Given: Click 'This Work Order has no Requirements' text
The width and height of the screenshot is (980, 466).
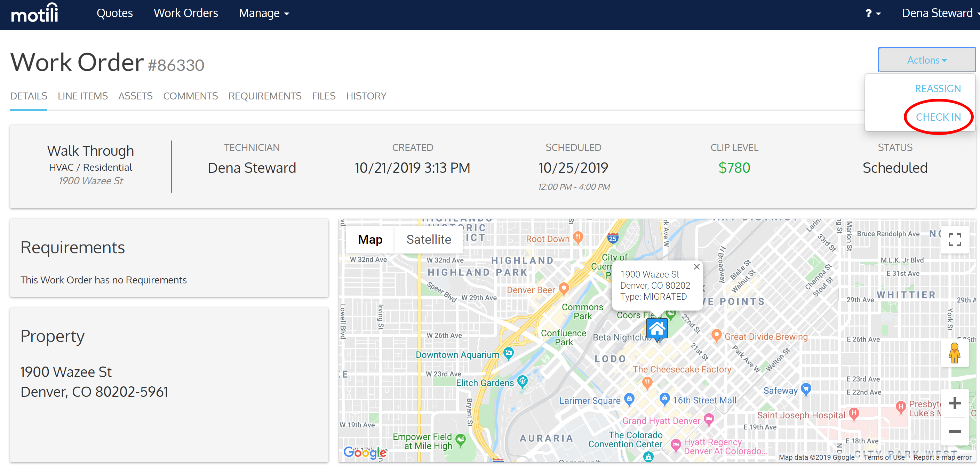Looking at the screenshot, I should [103, 280].
